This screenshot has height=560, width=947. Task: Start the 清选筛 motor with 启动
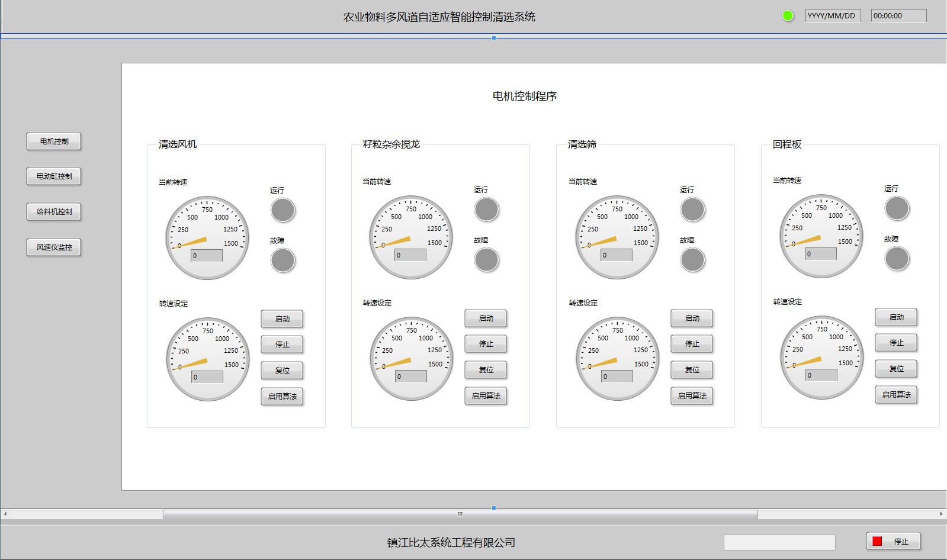point(692,318)
